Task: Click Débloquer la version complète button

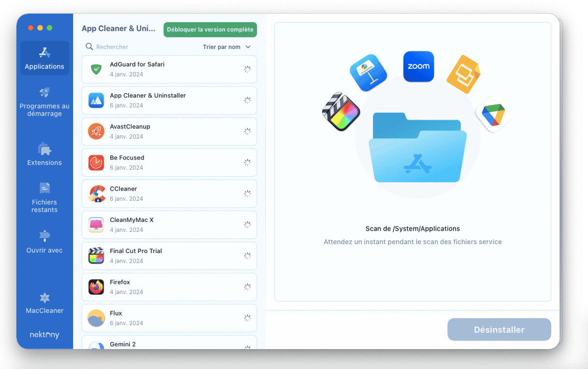Action: pos(210,30)
